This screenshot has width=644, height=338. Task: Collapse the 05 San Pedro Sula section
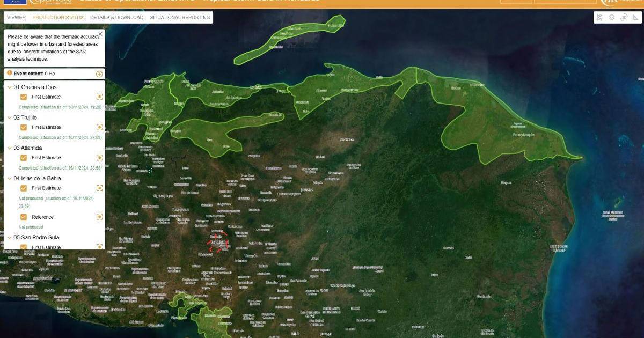pyautogui.click(x=10, y=237)
